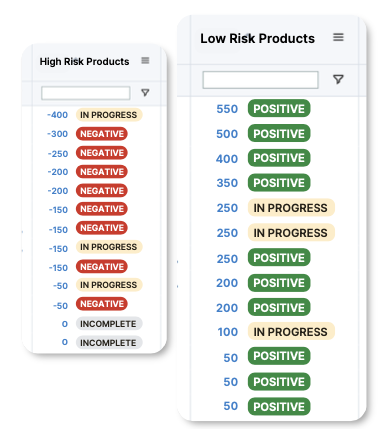Image resolution: width=390 pixels, height=429 pixels.
Task: Select the -400 IN PROGRESS badge
Action: (109, 115)
